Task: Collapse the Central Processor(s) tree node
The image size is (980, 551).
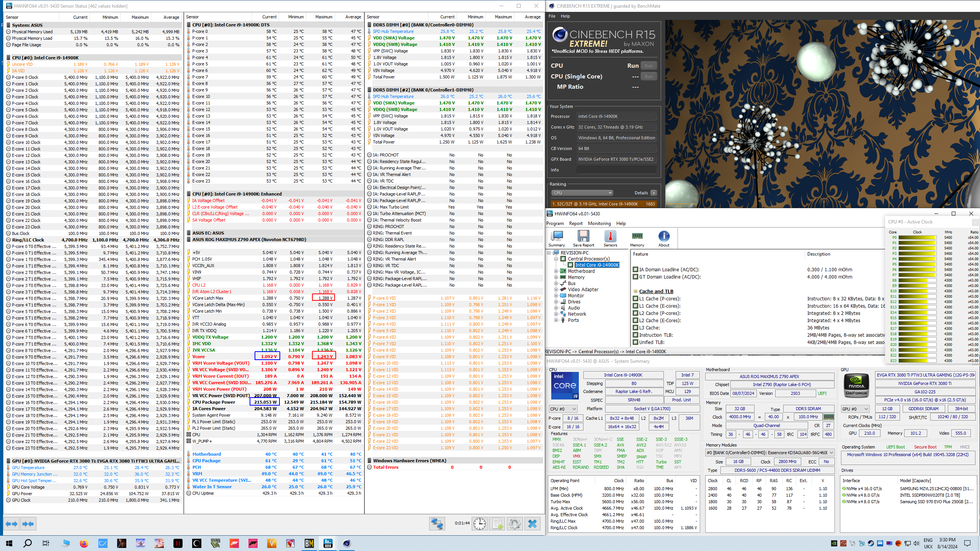Action: click(x=556, y=259)
